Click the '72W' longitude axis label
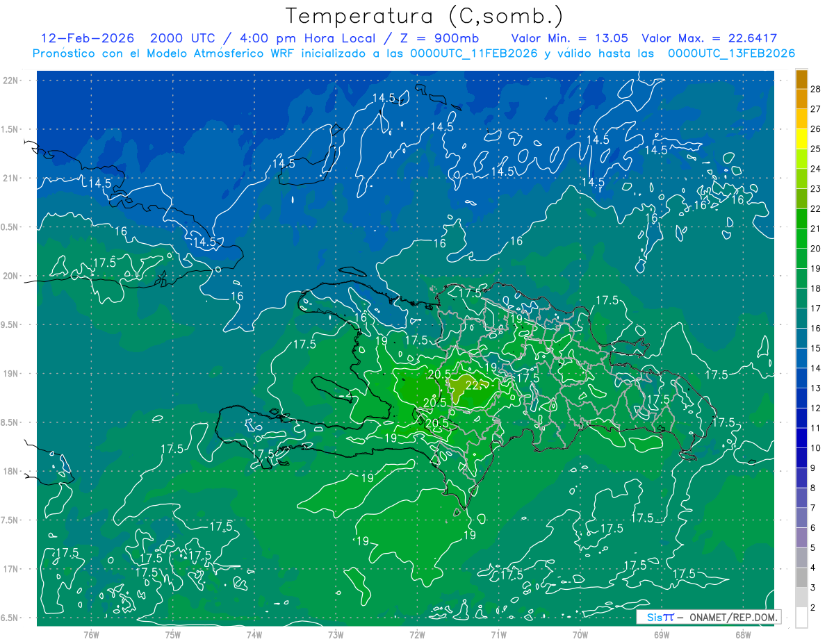This screenshot has height=644, width=834. coord(417,635)
